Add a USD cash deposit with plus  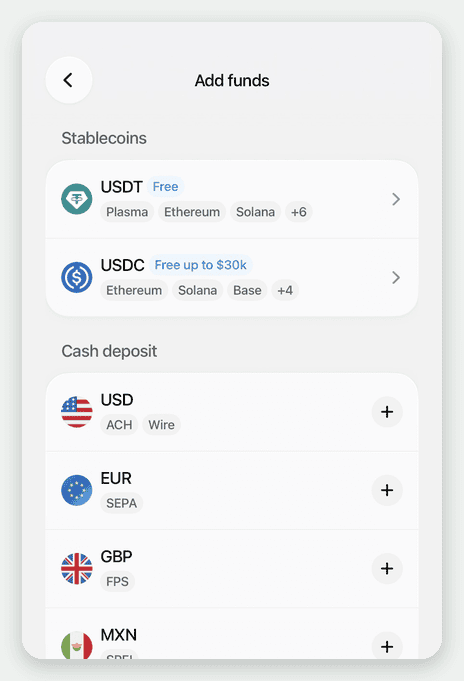coord(387,412)
